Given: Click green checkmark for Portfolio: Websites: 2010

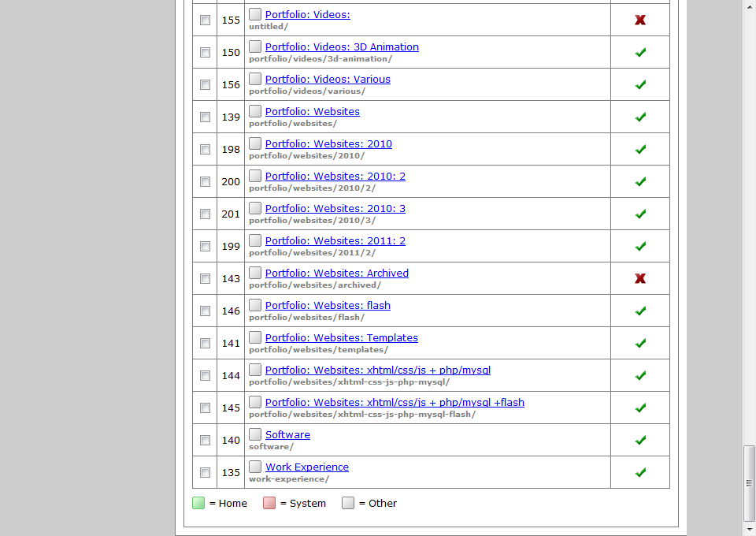Looking at the screenshot, I should click(640, 149).
